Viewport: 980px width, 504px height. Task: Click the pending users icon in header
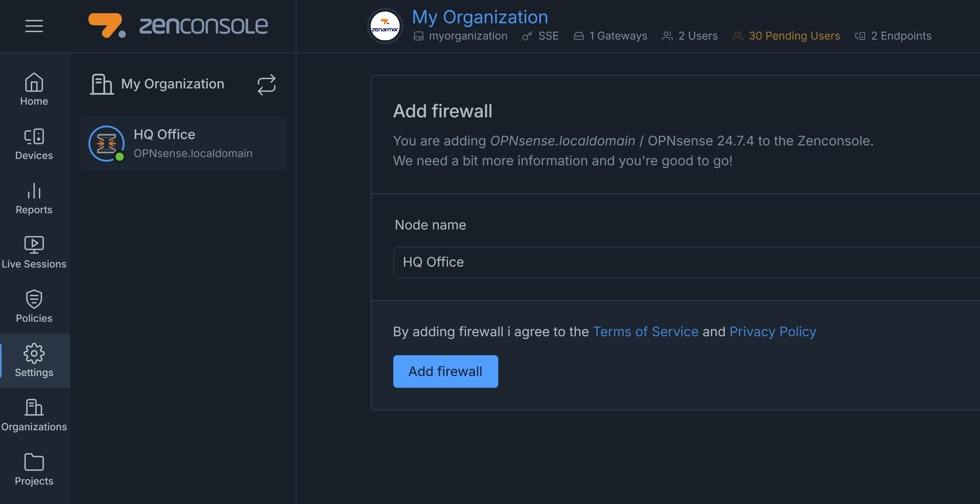tap(738, 36)
